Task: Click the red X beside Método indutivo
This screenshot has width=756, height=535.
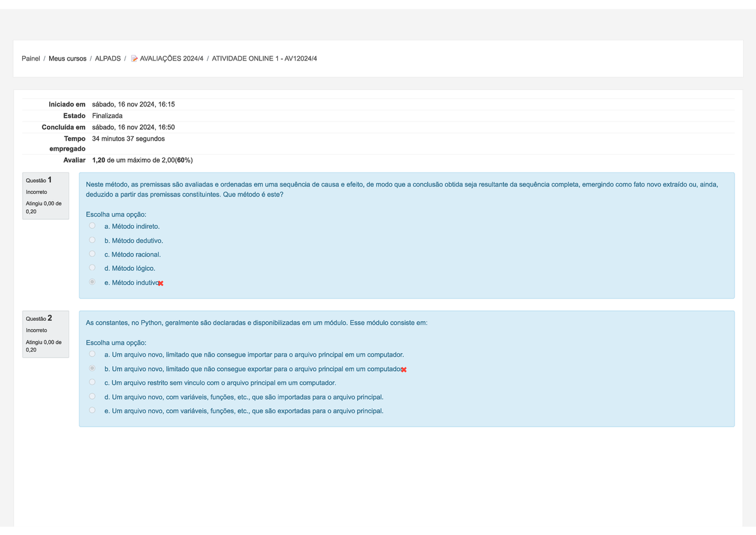Action: coord(161,284)
